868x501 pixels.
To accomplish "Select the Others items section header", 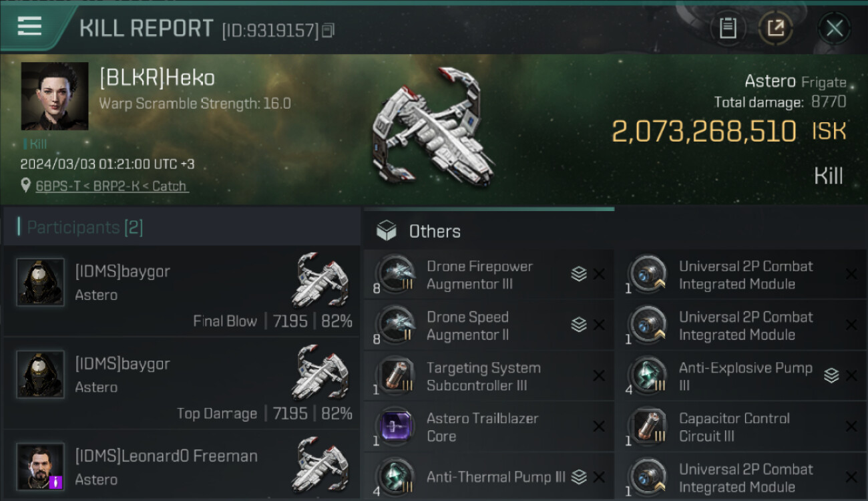I will 434,231.
